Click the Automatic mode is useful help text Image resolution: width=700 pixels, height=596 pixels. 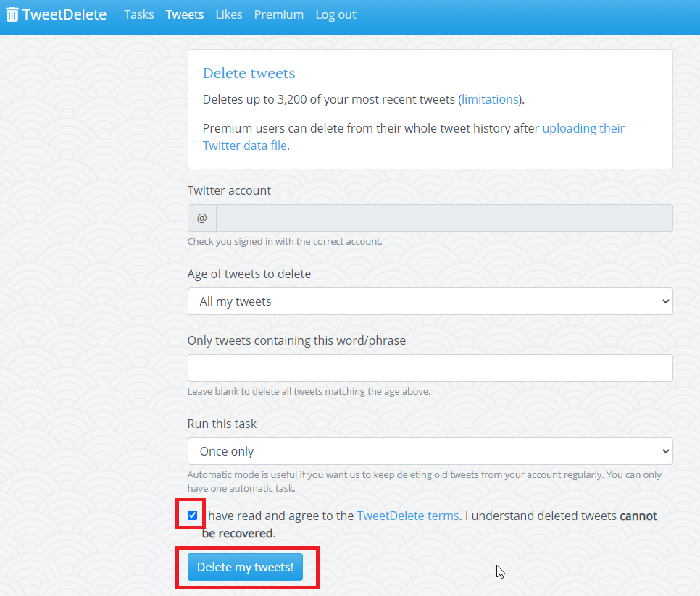tap(424, 482)
